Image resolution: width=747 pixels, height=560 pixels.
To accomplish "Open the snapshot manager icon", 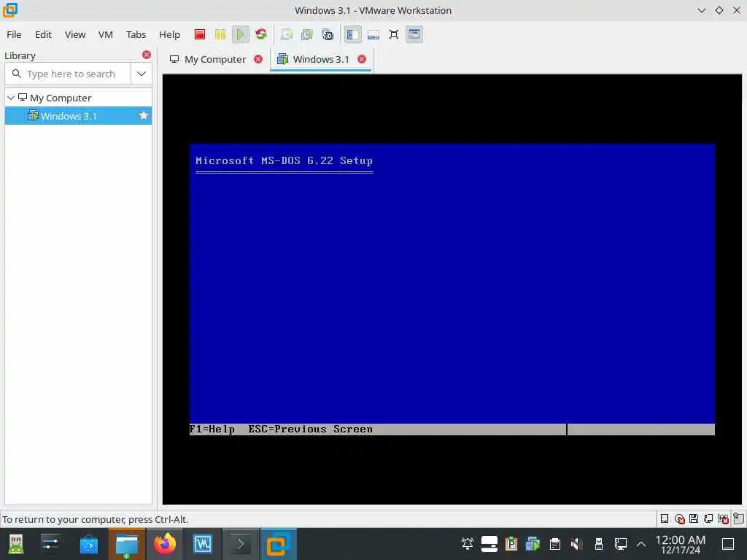I will coord(328,34).
